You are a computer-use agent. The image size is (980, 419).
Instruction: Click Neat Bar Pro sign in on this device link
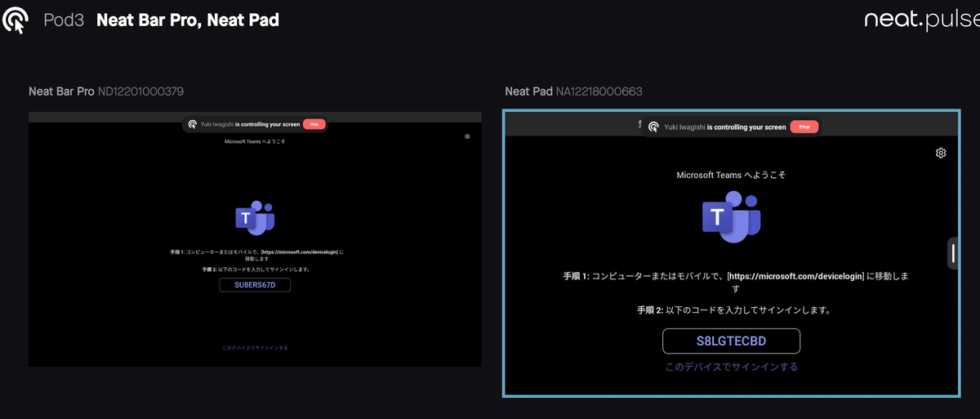[255, 348]
